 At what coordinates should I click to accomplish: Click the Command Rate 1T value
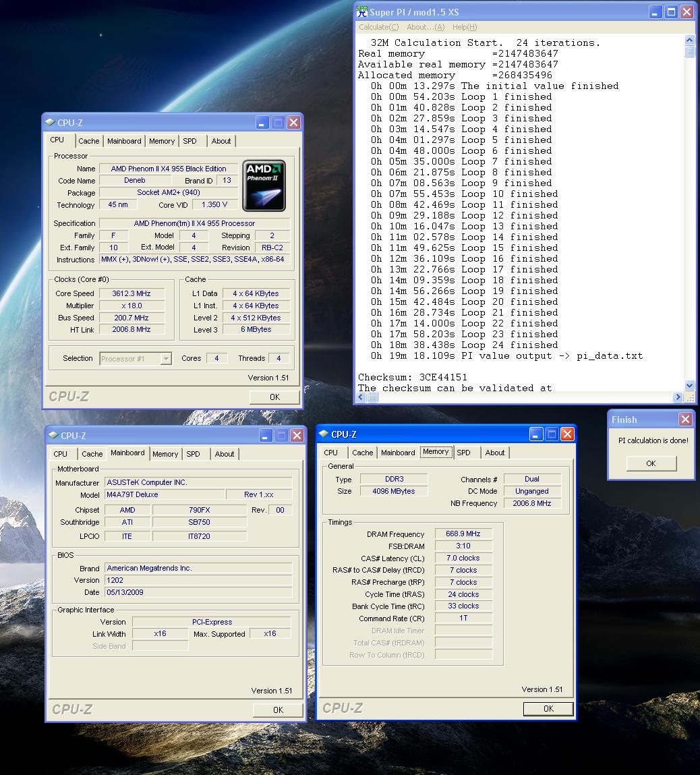463,618
